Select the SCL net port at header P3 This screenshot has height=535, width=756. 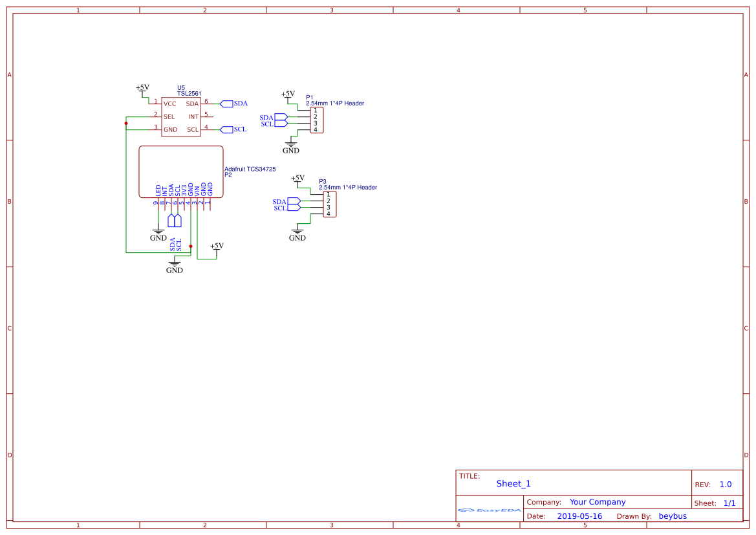294,208
